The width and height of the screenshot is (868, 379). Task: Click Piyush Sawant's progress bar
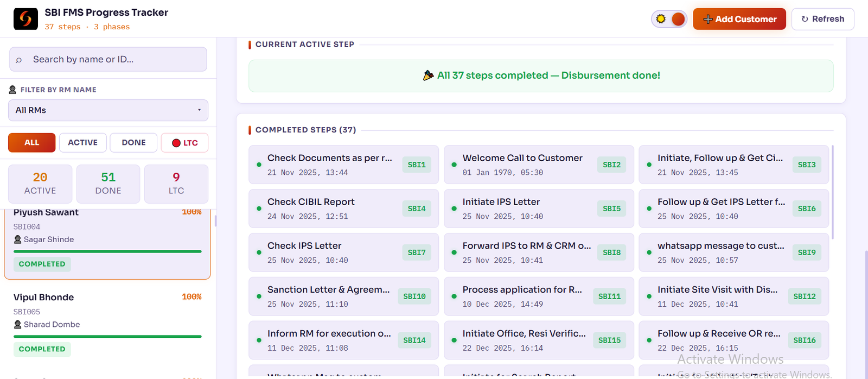point(107,251)
